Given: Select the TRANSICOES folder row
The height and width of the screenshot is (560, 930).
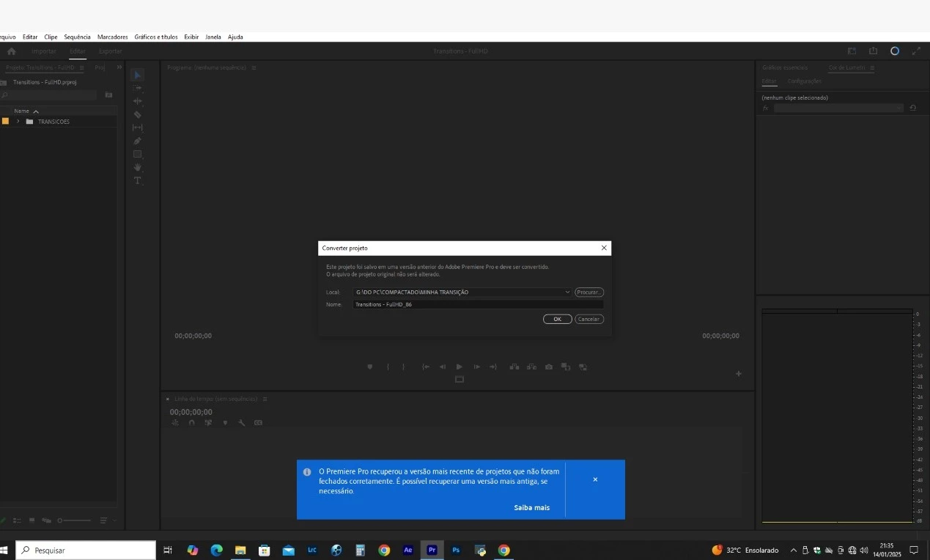Looking at the screenshot, I should point(59,121).
